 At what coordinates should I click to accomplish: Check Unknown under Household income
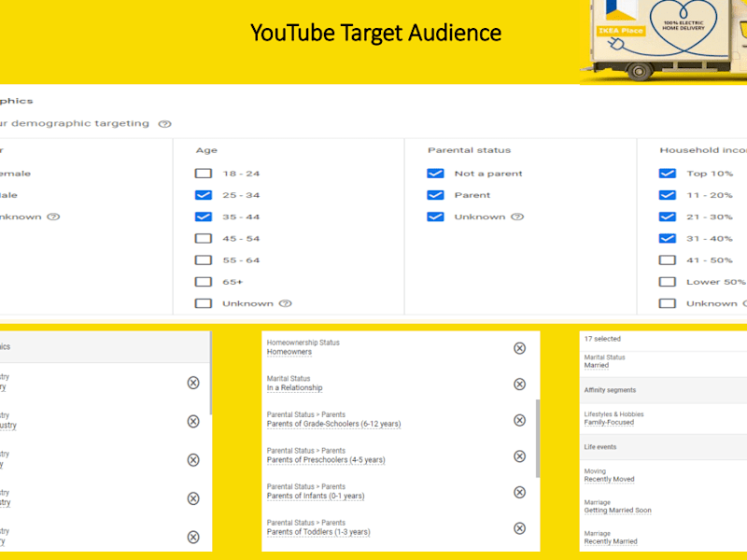667,303
